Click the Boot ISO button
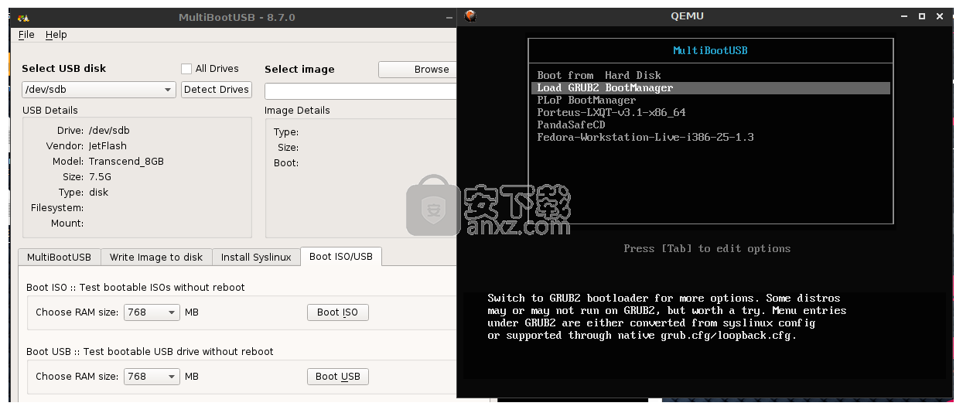 [338, 312]
